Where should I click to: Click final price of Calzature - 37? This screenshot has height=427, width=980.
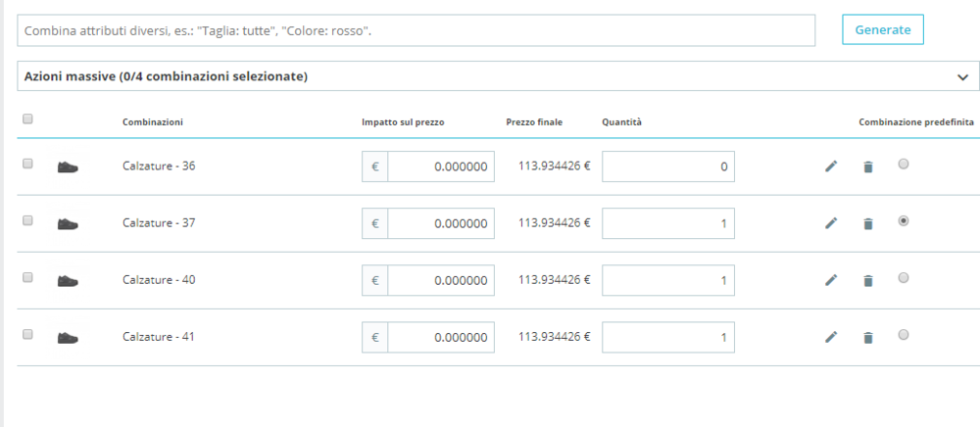pyautogui.click(x=555, y=223)
